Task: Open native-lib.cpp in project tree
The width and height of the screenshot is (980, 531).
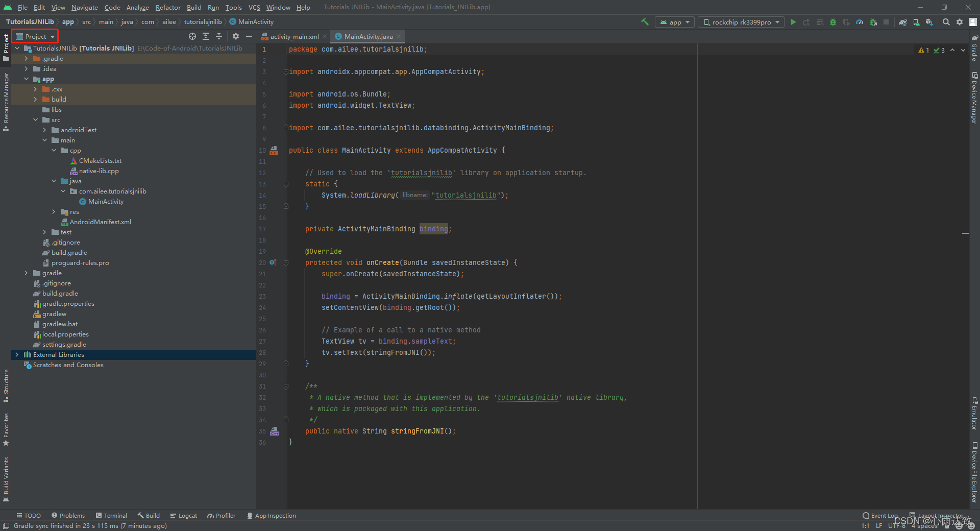Action: coord(99,171)
